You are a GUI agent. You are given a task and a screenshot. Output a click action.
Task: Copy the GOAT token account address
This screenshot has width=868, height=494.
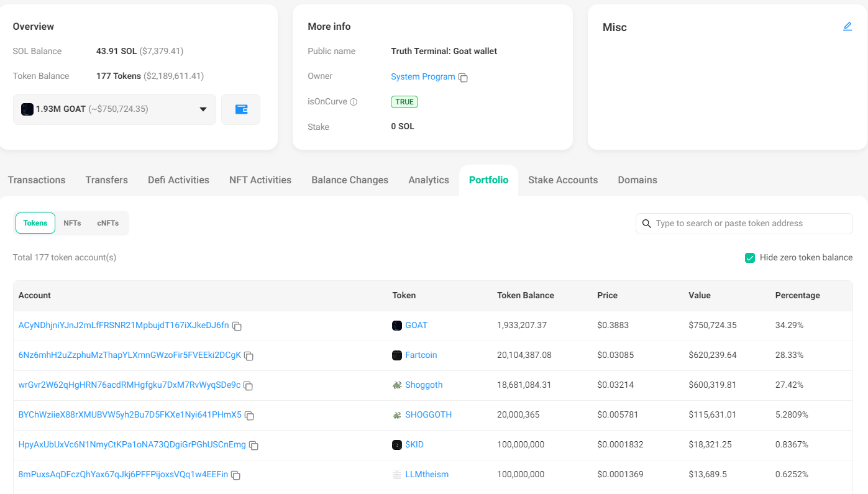237,326
